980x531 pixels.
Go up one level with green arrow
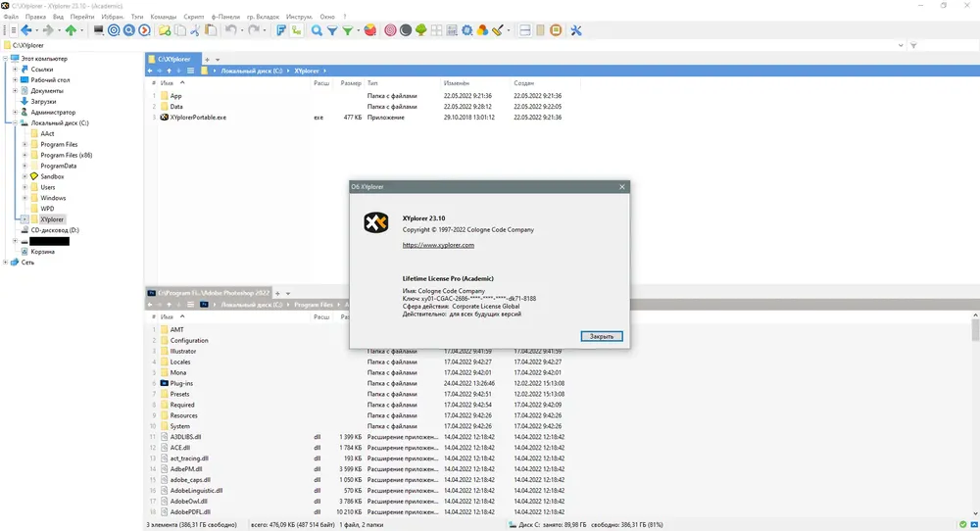point(72,30)
